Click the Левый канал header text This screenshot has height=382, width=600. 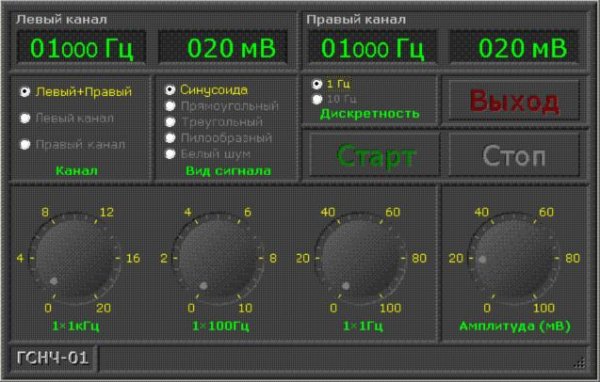(62, 20)
